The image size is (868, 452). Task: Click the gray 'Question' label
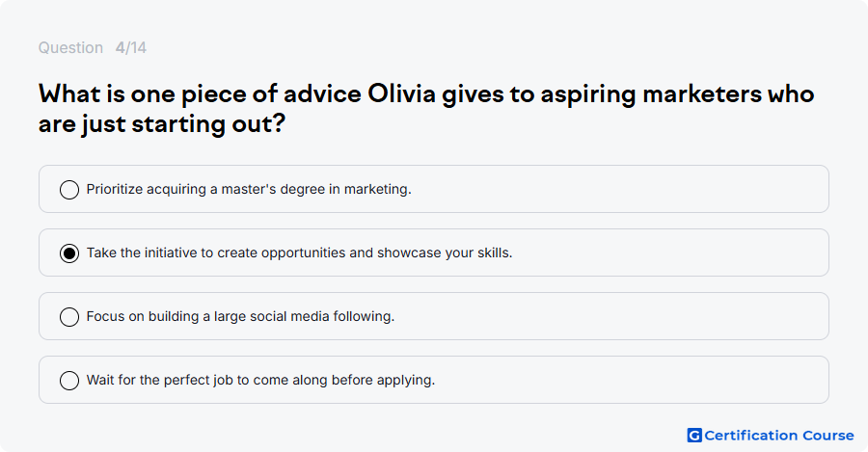pos(70,47)
